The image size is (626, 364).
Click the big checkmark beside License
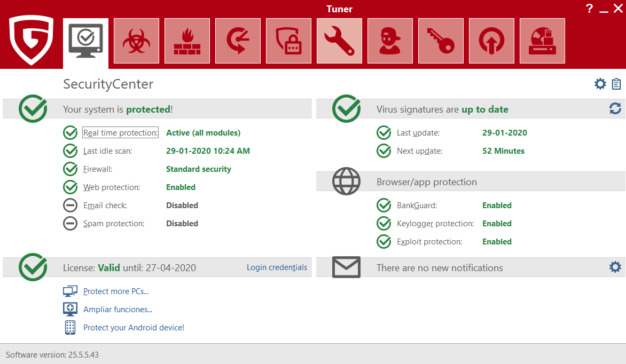(33, 267)
